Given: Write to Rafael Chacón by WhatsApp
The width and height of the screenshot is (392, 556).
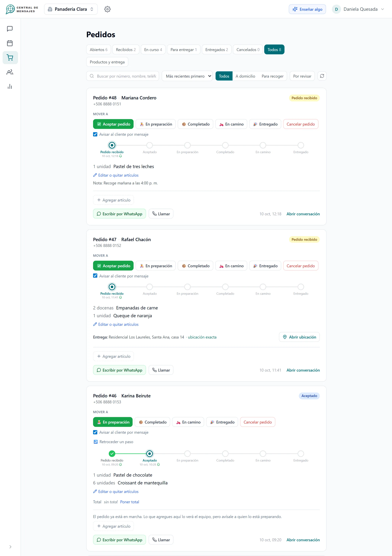Looking at the screenshot, I should coord(119,370).
